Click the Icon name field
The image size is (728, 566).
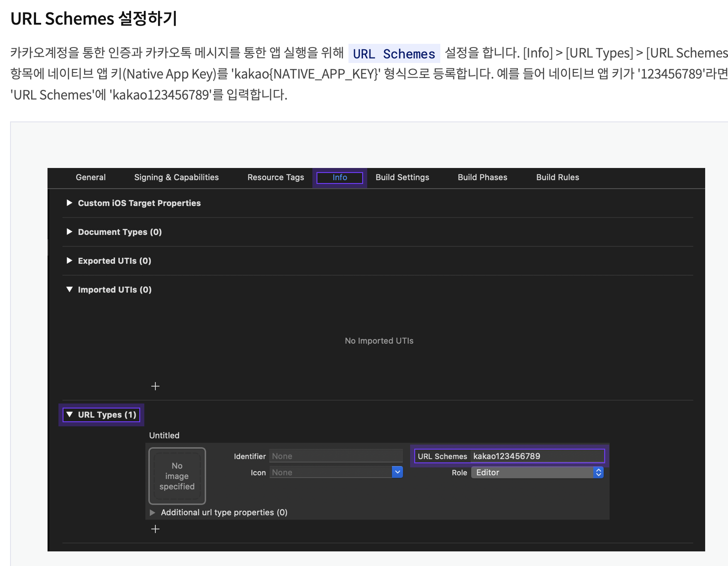point(331,472)
